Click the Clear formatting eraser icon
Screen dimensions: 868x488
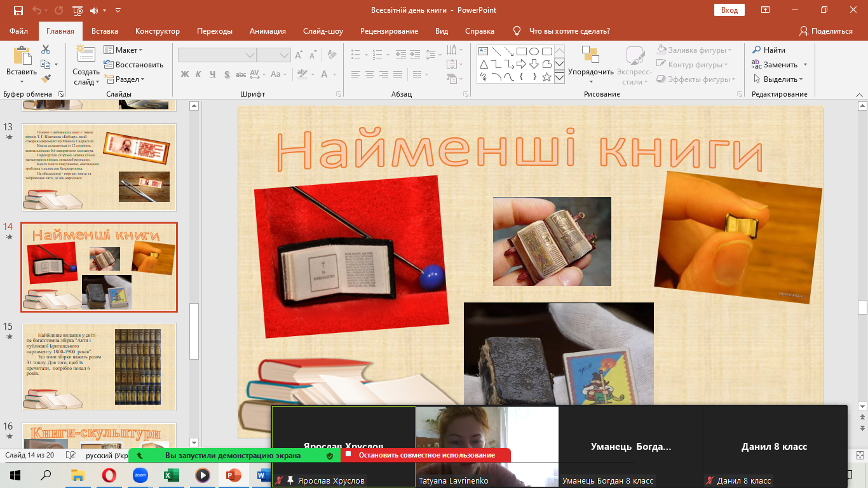click(331, 55)
